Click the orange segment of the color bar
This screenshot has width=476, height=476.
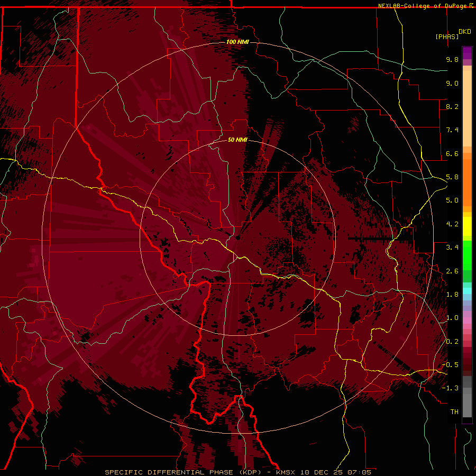(x=467, y=182)
